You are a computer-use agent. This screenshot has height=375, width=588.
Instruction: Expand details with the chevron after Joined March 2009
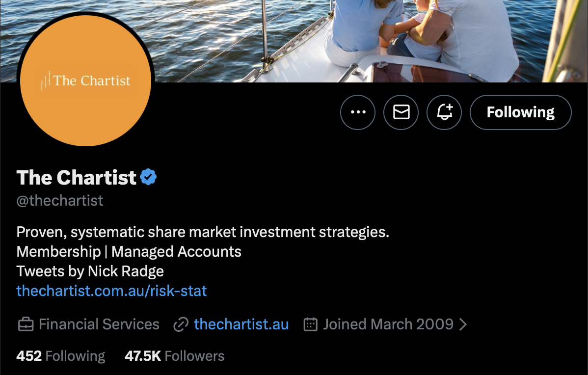click(462, 324)
